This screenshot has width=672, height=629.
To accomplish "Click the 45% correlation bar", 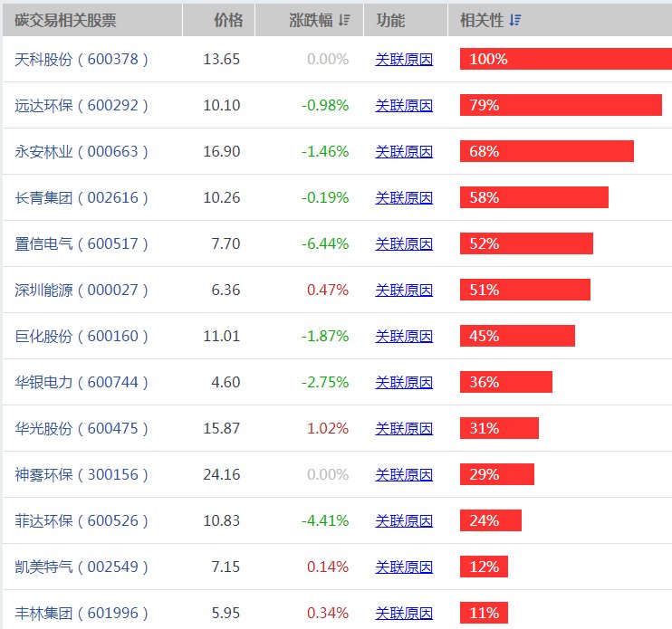I will (x=517, y=336).
